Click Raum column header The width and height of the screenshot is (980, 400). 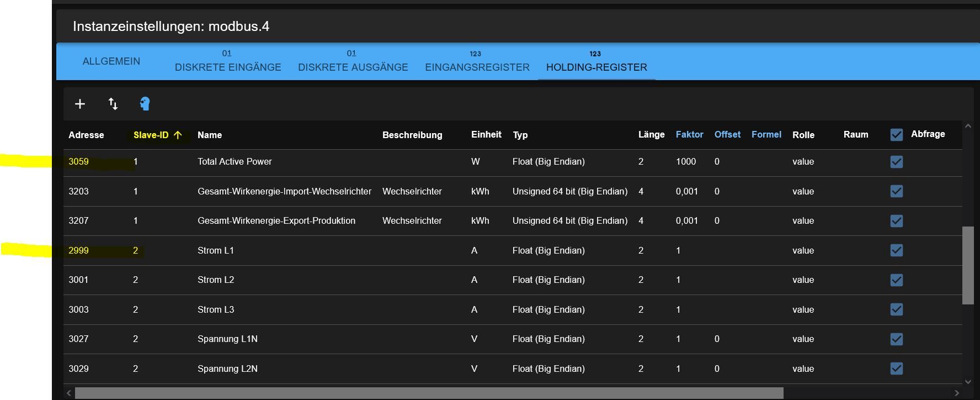[x=856, y=134]
